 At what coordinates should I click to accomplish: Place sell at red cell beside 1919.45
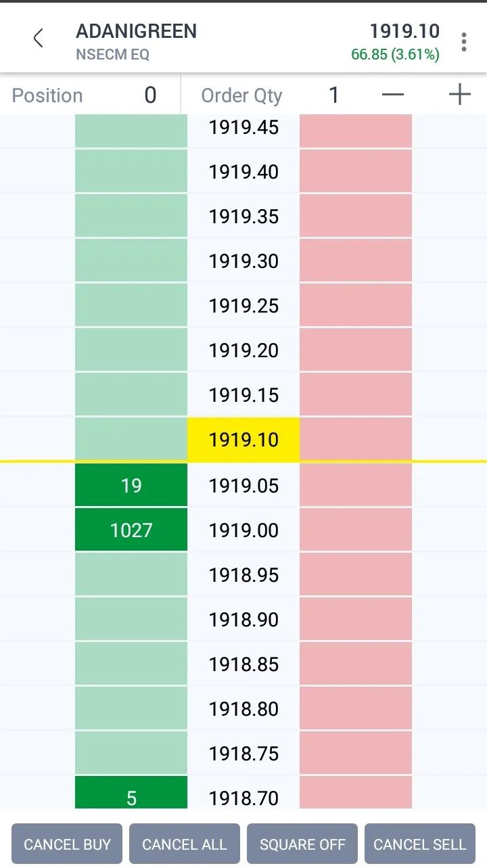click(x=356, y=131)
